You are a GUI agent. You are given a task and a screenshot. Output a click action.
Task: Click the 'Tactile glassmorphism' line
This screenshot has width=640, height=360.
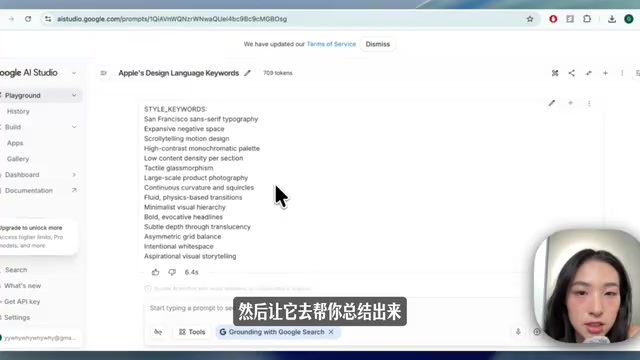(178, 168)
